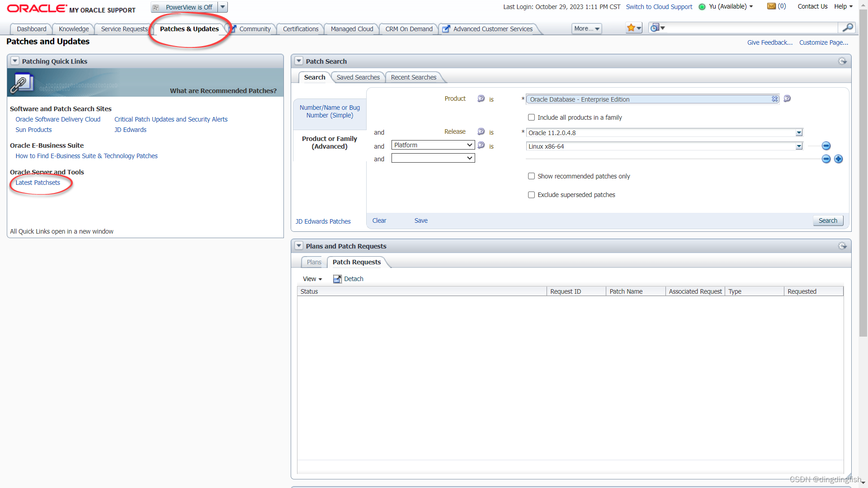Click the magnifier search icon at top right
868x488 pixels.
pos(848,28)
